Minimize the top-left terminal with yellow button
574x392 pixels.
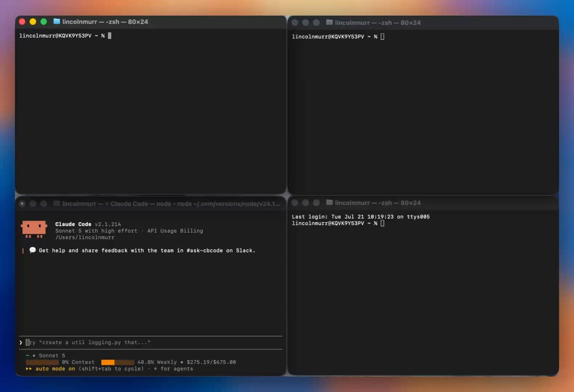pos(33,22)
